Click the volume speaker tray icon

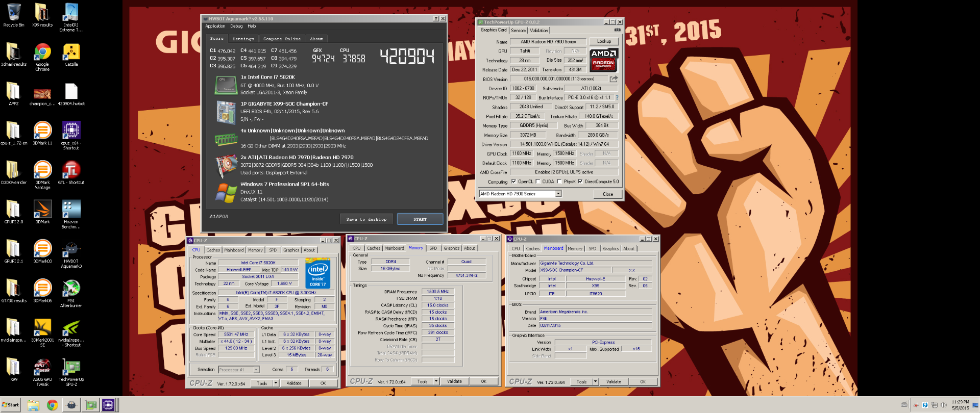tap(943, 405)
